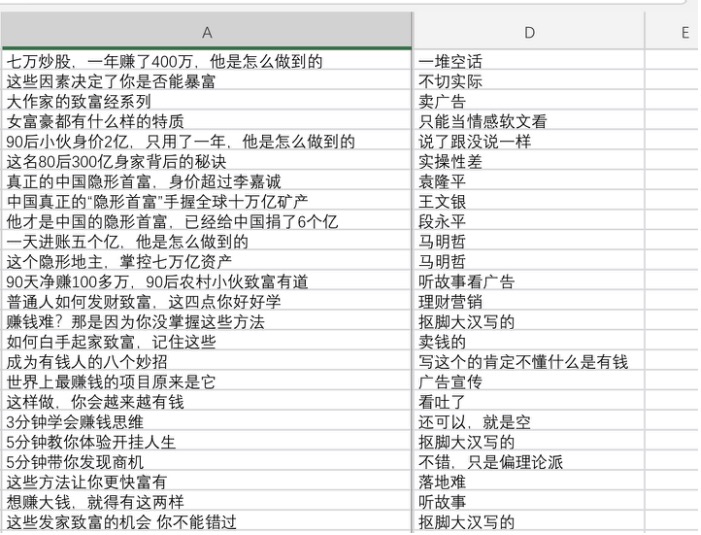Click column D cell '听故事'
The height and width of the screenshot is (535, 701).
(x=528, y=501)
